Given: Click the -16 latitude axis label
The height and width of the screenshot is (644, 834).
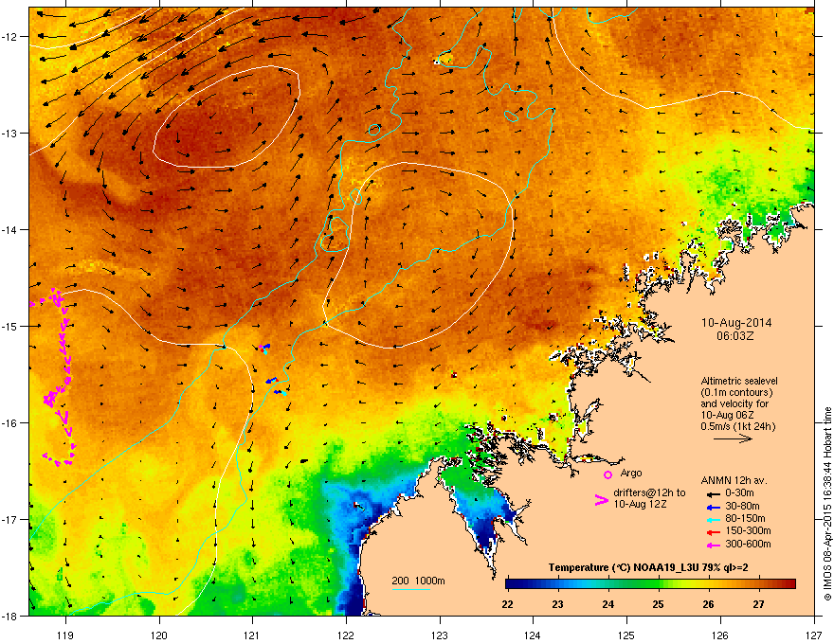Looking at the screenshot, I should 9,422.
